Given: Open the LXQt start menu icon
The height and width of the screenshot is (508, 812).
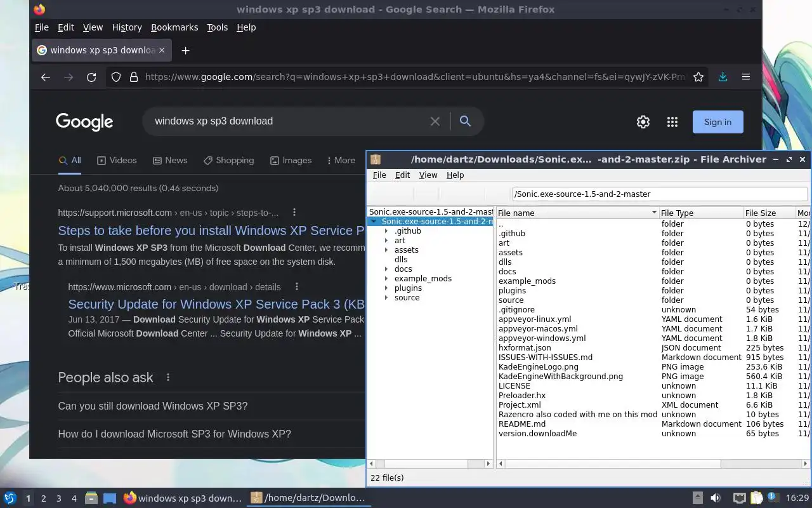Looking at the screenshot, I should point(10,498).
